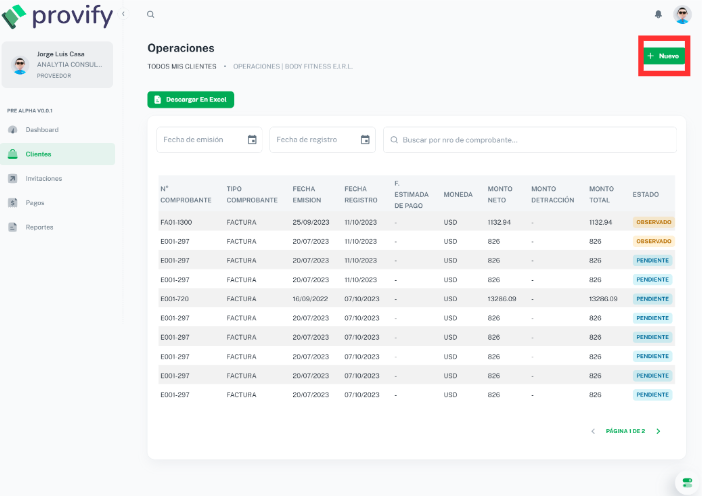Screen dimensions: 702x496
Task: Click the PENDIENTE badge on E001-720 row
Action: pyautogui.click(x=652, y=299)
